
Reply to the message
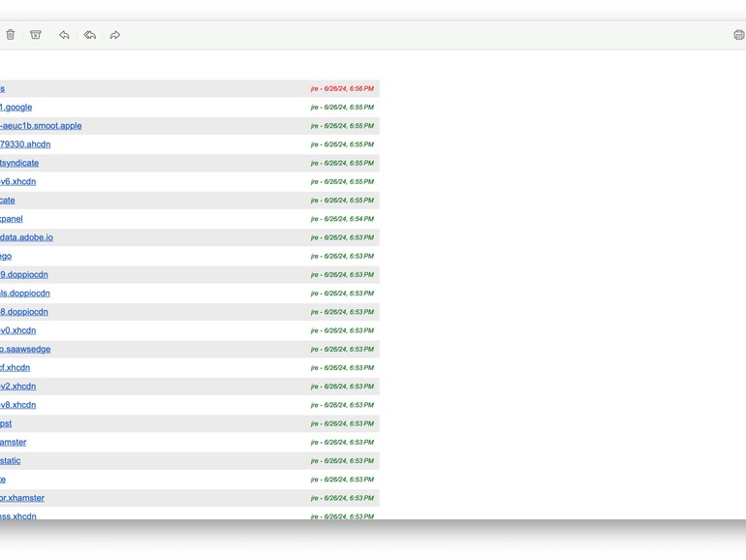tap(64, 35)
